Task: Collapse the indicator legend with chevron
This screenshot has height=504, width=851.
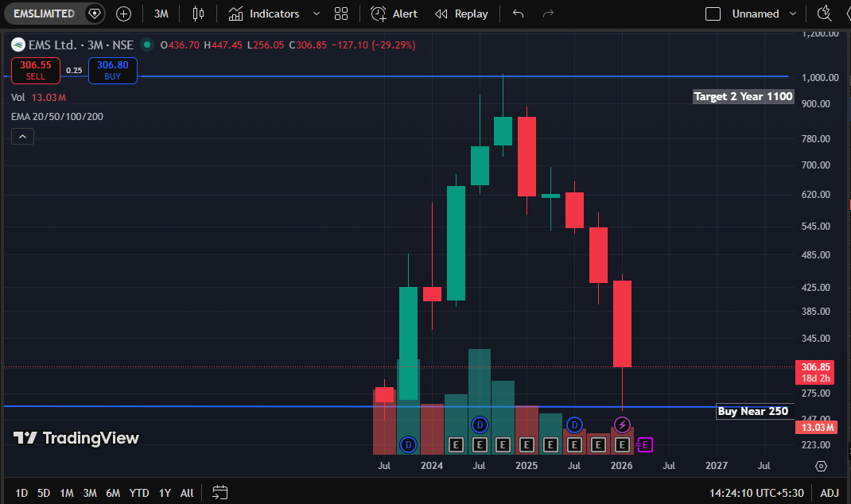Action: [23, 136]
